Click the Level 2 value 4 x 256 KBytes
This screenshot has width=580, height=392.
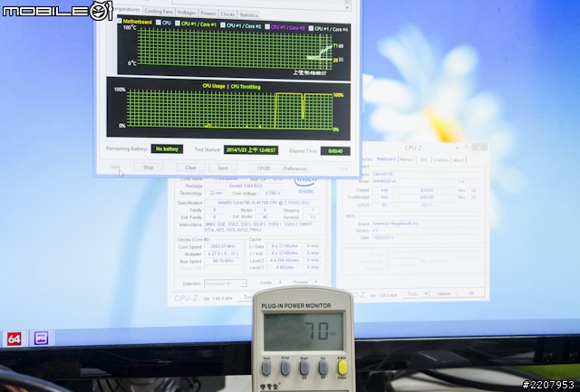[285, 260]
